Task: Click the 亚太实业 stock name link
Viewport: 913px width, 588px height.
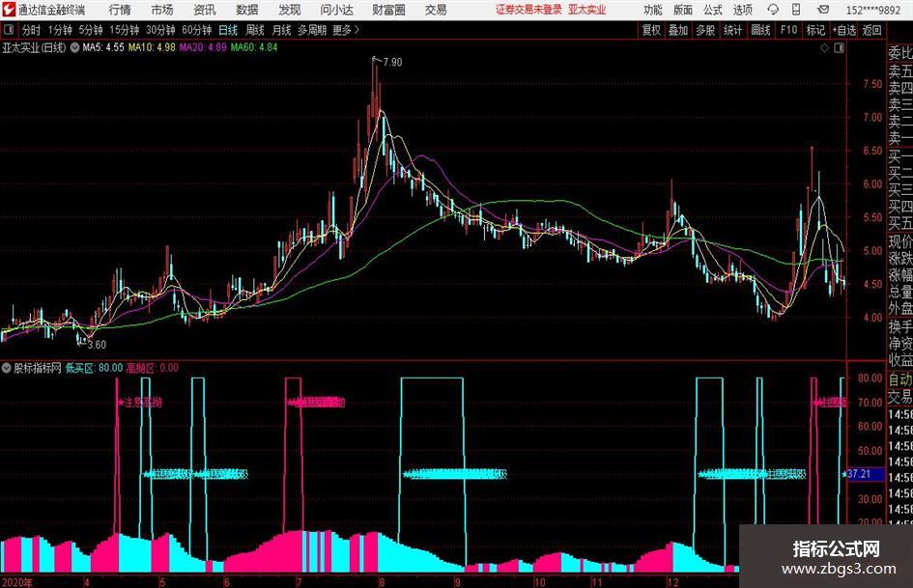Action: coord(587,10)
